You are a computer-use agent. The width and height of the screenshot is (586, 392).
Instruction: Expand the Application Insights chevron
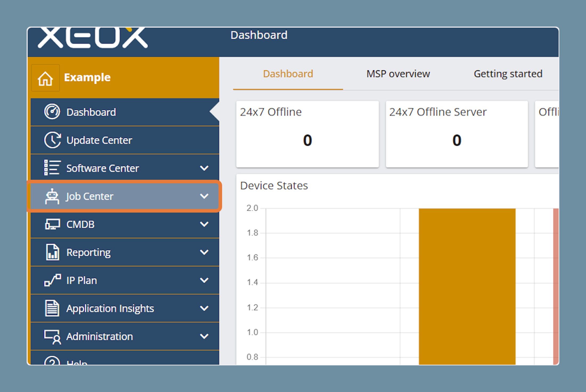tap(204, 308)
